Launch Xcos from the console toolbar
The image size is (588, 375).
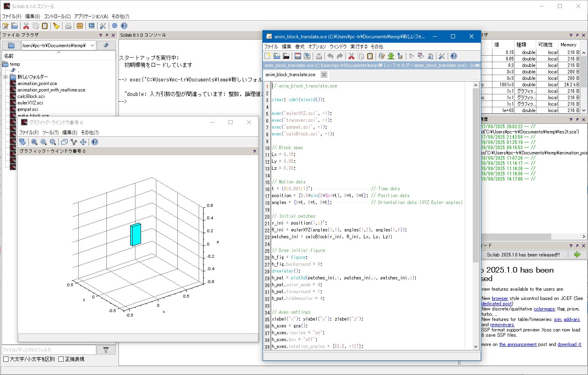pyautogui.click(x=91, y=26)
